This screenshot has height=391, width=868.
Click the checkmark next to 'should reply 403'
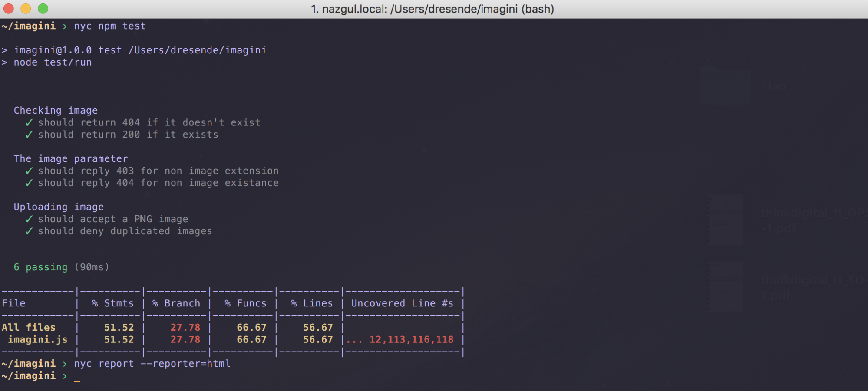[29, 171]
